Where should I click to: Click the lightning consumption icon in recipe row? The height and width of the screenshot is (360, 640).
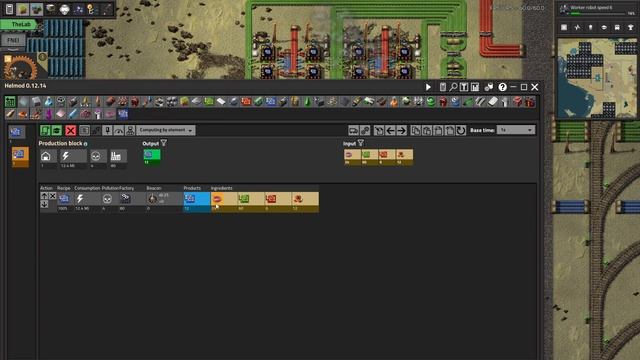[80, 198]
